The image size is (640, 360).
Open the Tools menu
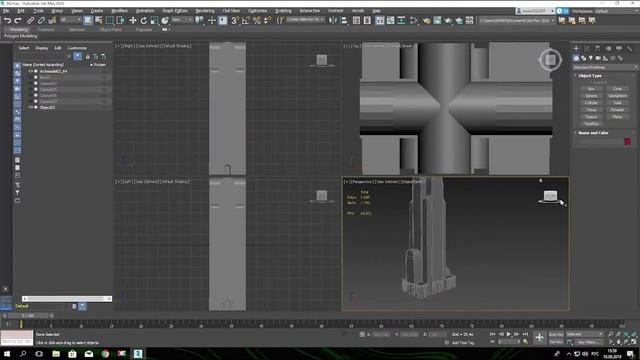pos(38,11)
